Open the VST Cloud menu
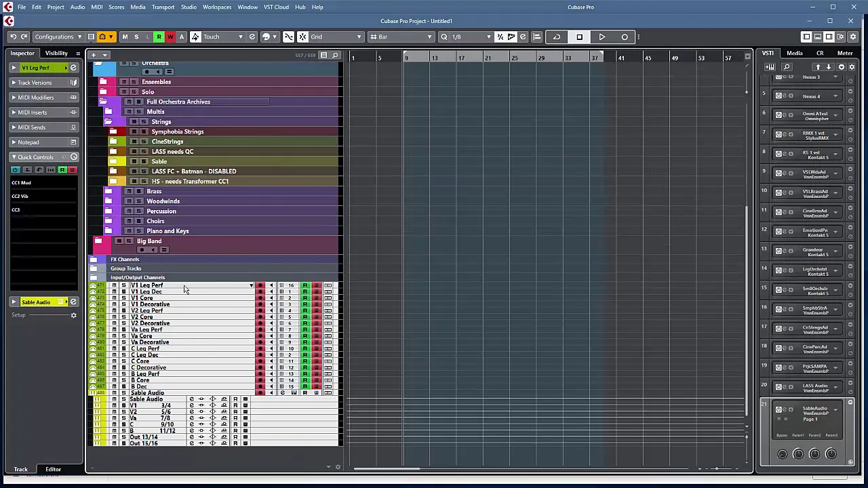 coord(276,7)
